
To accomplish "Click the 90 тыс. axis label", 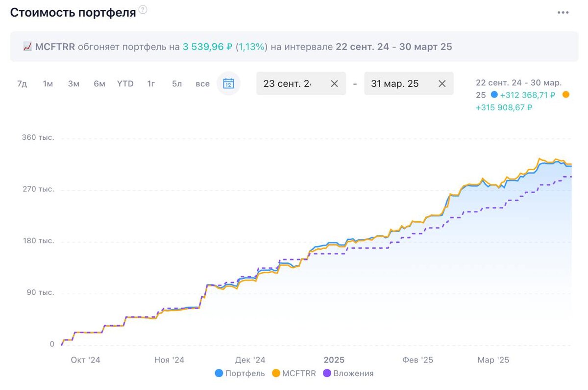I will pyautogui.click(x=40, y=292).
